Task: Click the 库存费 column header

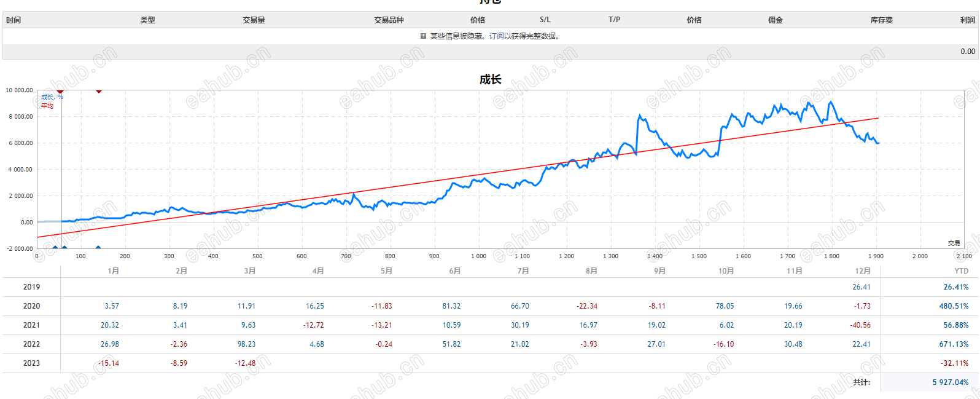Action: coord(881,20)
